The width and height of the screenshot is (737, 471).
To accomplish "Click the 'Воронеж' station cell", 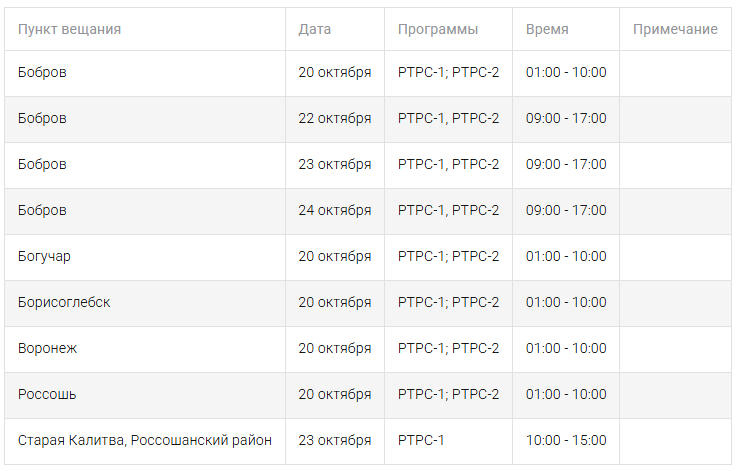I will coord(47,348).
